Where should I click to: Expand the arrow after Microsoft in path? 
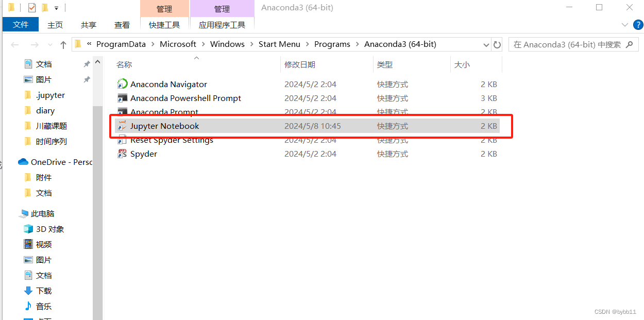203,44
